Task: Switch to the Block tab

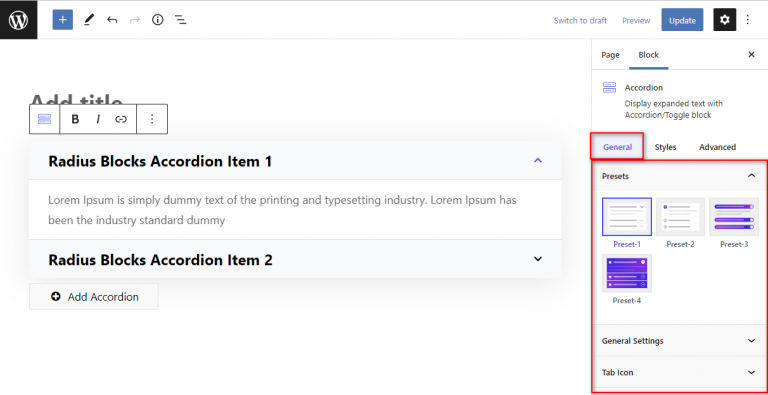Action: (648, 55)
